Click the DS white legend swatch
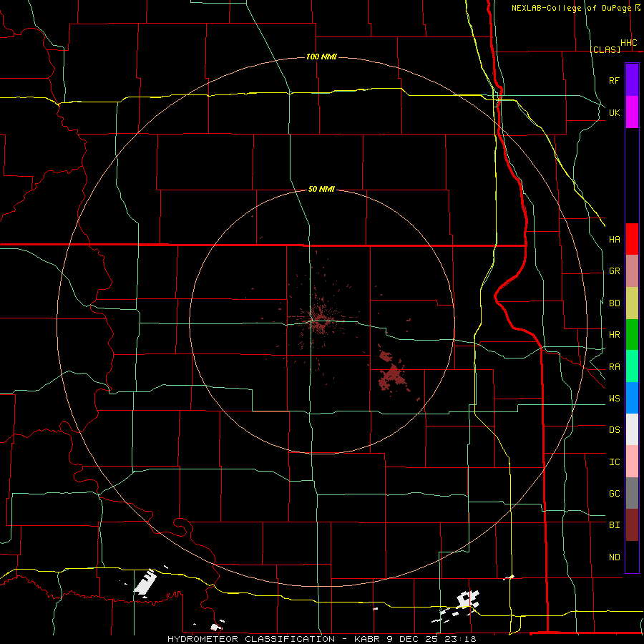Screen dimensions: 644x644 632,429
